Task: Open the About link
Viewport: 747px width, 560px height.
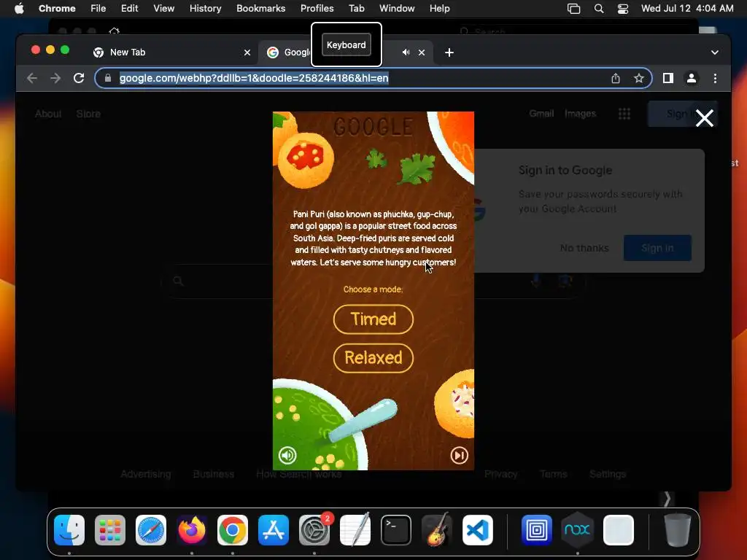Action: (x=47, y=114)
